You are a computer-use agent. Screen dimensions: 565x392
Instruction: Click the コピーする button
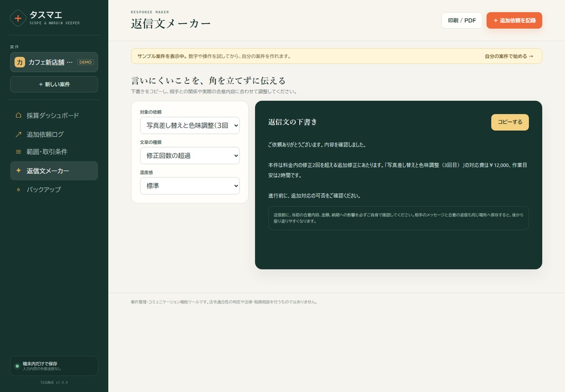click(510, 122)
